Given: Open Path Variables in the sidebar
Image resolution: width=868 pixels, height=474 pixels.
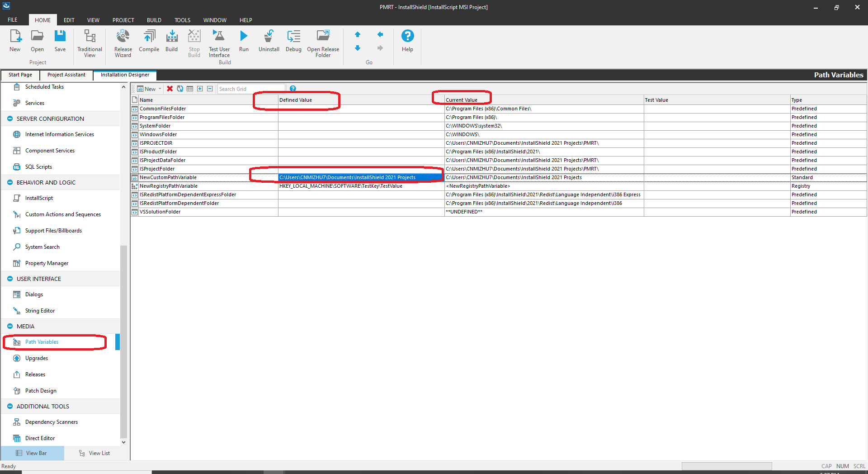Looking at the screenshot, I should 42,342.
